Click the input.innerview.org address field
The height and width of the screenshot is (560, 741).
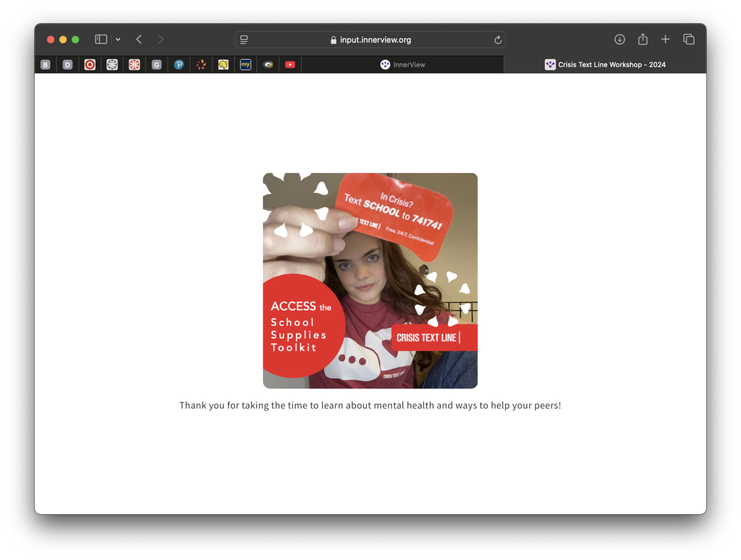click(x=370, y=39)
